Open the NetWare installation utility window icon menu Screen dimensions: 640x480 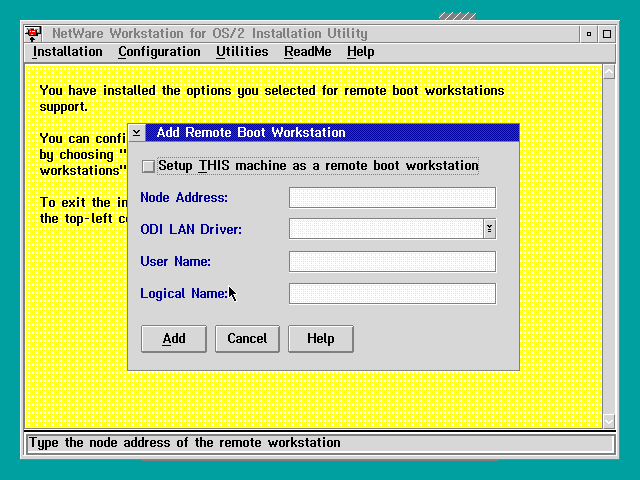coord(33,33)
